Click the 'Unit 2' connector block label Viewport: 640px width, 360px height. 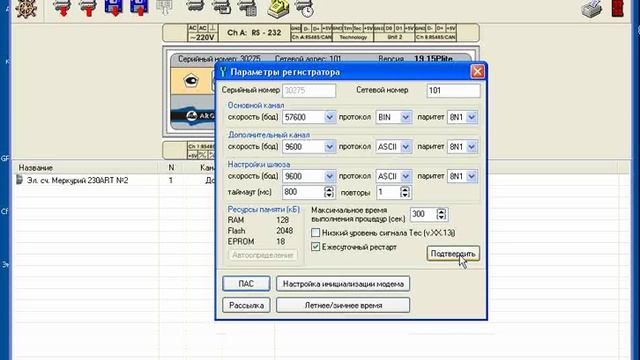coord(394,37)
